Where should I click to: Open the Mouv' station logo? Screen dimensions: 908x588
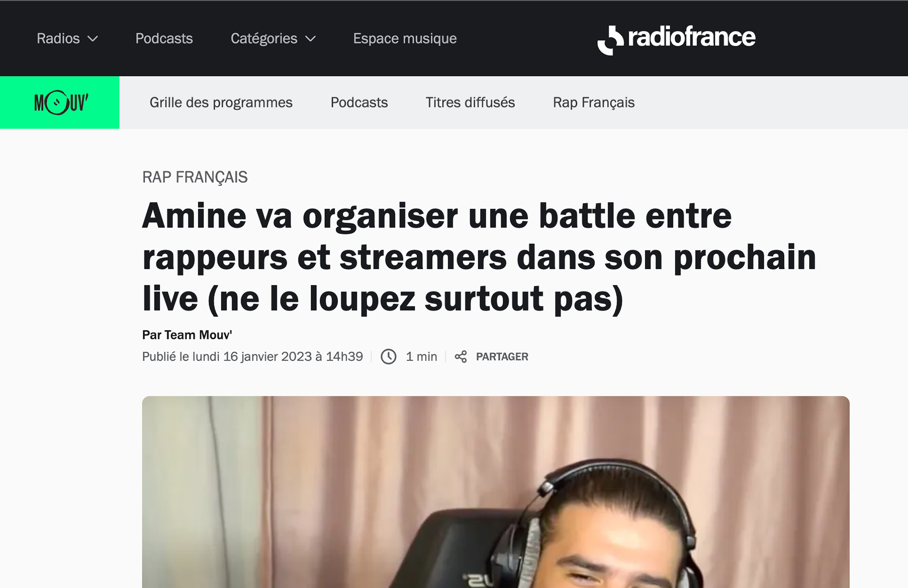click(60, 103)
